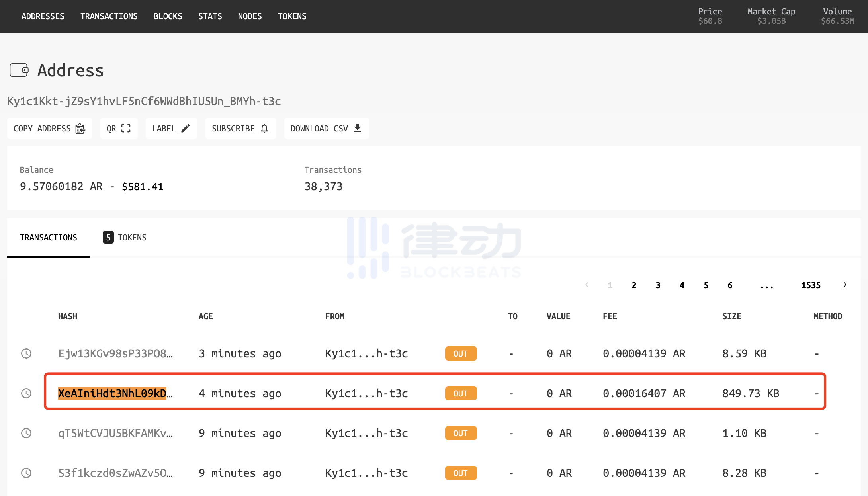
Task: Click clock icon on the Ejw13KGv row
Action: click(x=26, y=353)
